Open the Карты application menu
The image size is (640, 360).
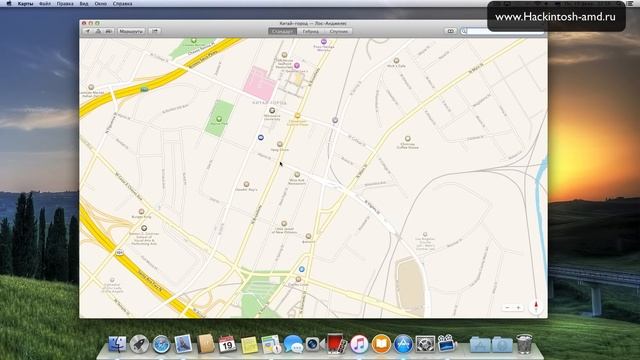[25, 3]
